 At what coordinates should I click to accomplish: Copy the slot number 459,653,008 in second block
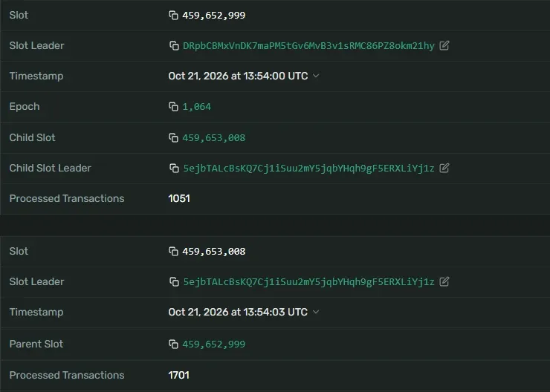173,252
